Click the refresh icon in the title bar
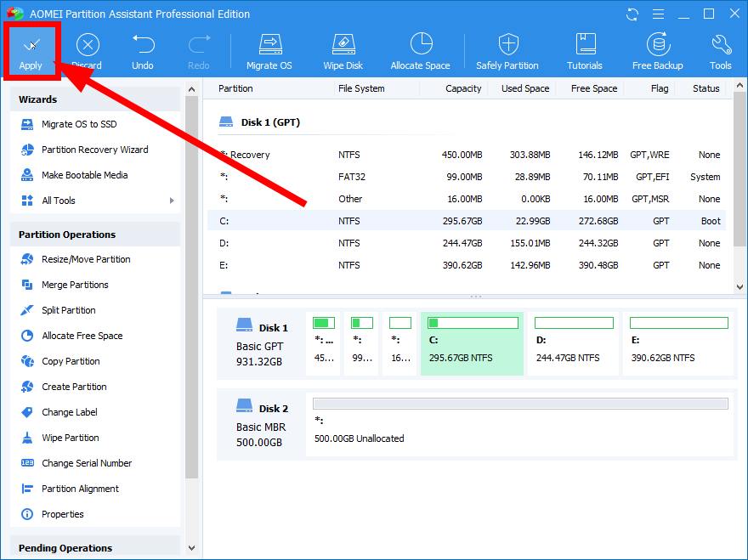This screenshot has height=560, width=748. pyautogui.click(x=631, y=14)
